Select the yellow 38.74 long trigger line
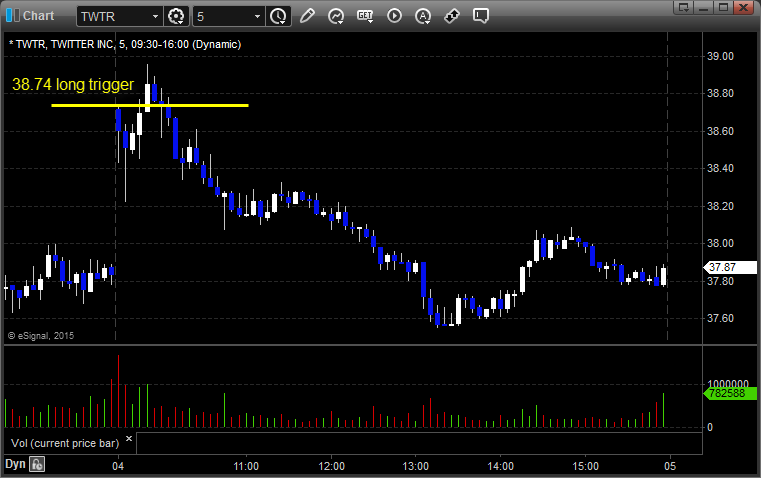This screenshot has width=761, height=478. [x=150, y=105]
